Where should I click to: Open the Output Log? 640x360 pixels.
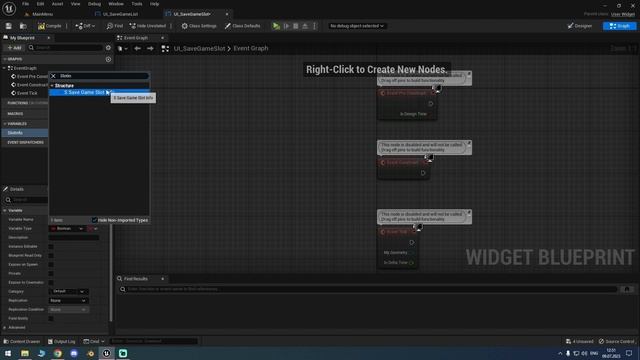[61, 341]
